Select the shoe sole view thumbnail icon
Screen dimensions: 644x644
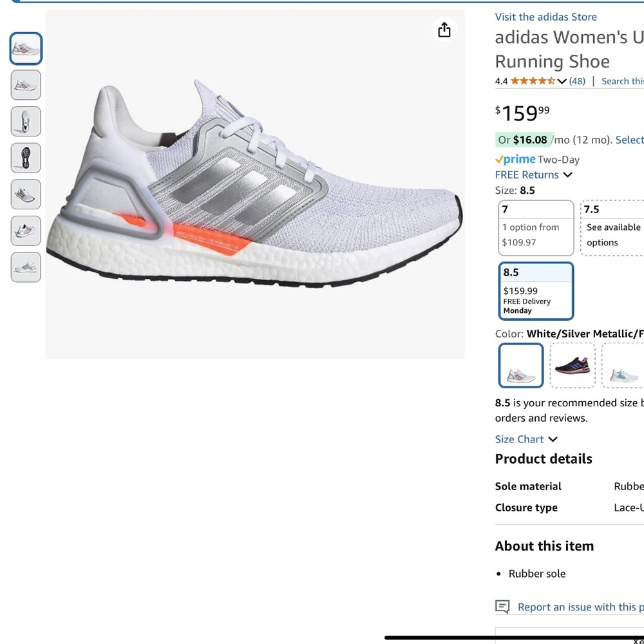click(x=26, y=158)
